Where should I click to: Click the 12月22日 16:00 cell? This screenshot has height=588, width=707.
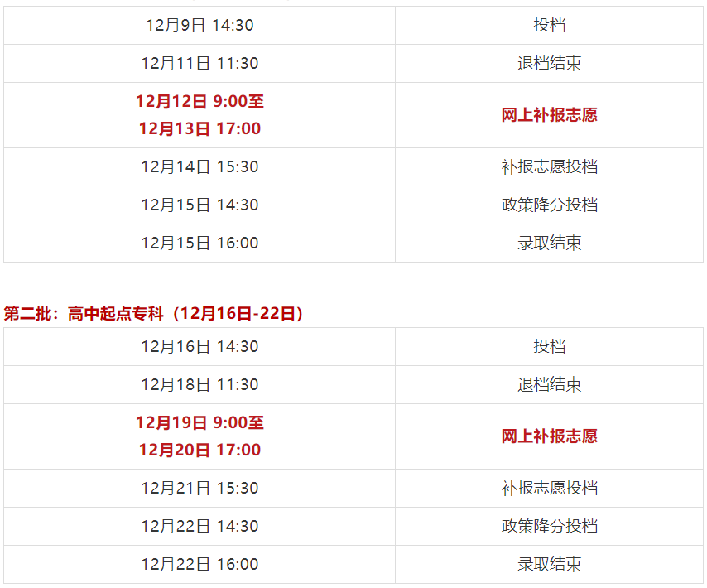pyautogui.click(x=200, y=564)
